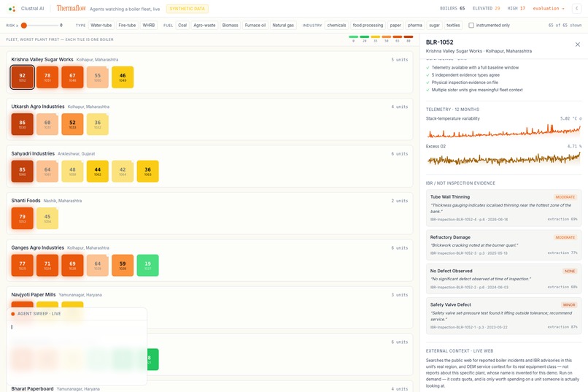Toggle the Water-tube type filter
The width and height of the screenshot is (588, 392).
tap(101, 26)
